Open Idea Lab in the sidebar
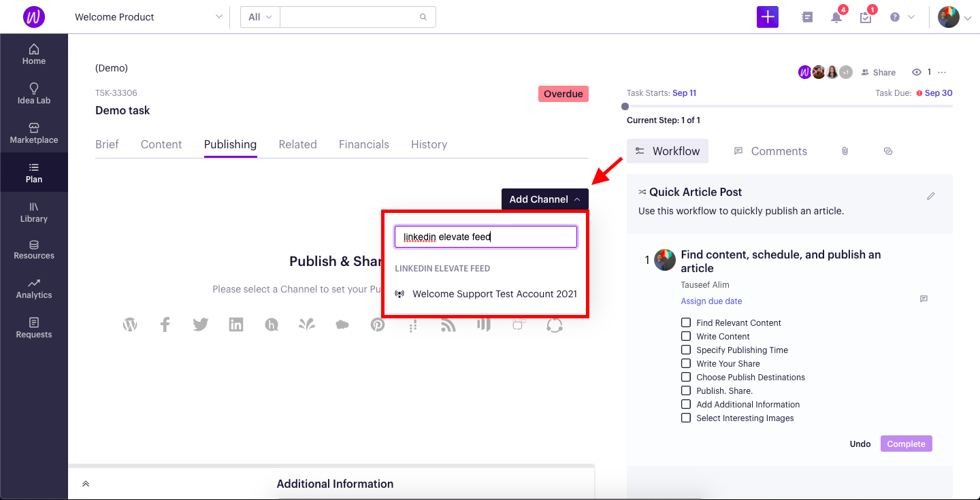980x500 pixels. pyautogui.click(x=34, y=93)
